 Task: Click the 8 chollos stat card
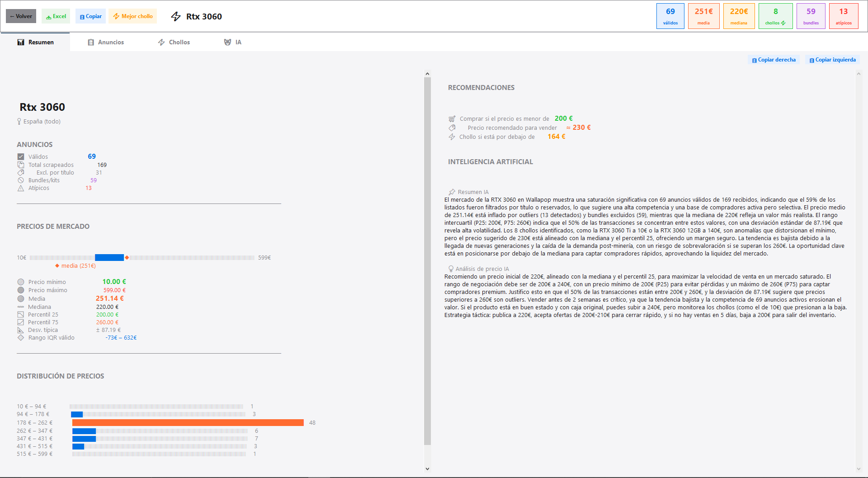(775, 16)
